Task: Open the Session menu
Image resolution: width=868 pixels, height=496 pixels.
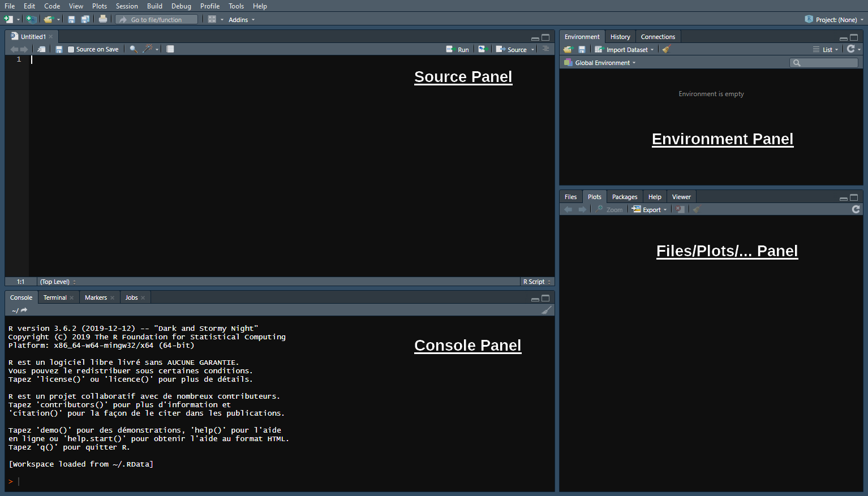Action: click(x=127, y=6)
